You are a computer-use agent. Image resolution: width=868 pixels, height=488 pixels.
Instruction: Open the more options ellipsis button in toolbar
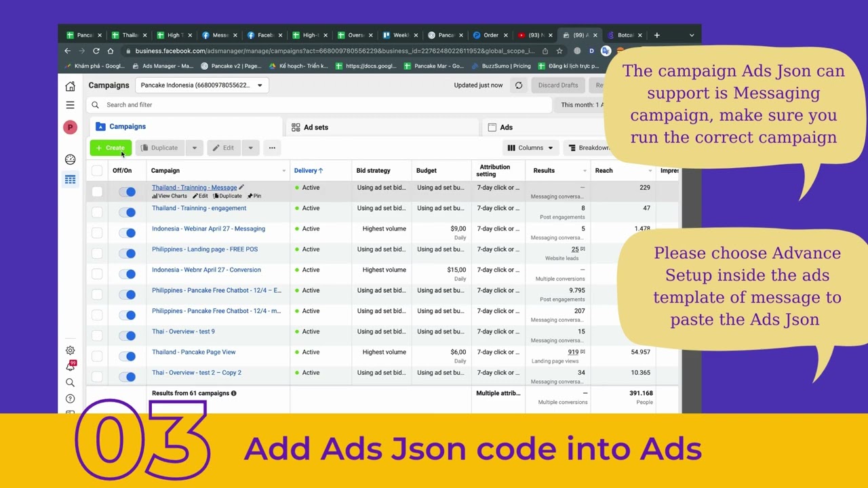[x=272, y=148]
